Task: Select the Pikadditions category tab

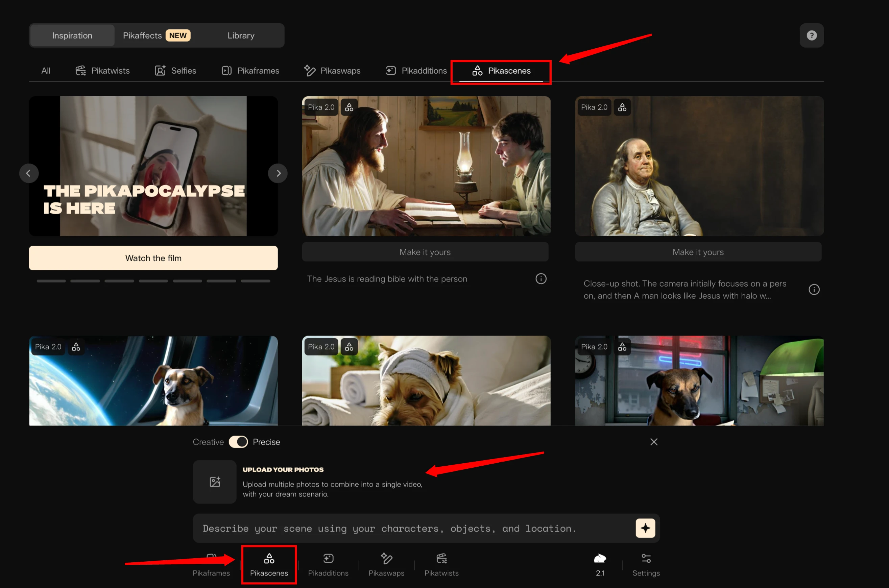Action: pyautogui.click(x=416, y=71)
